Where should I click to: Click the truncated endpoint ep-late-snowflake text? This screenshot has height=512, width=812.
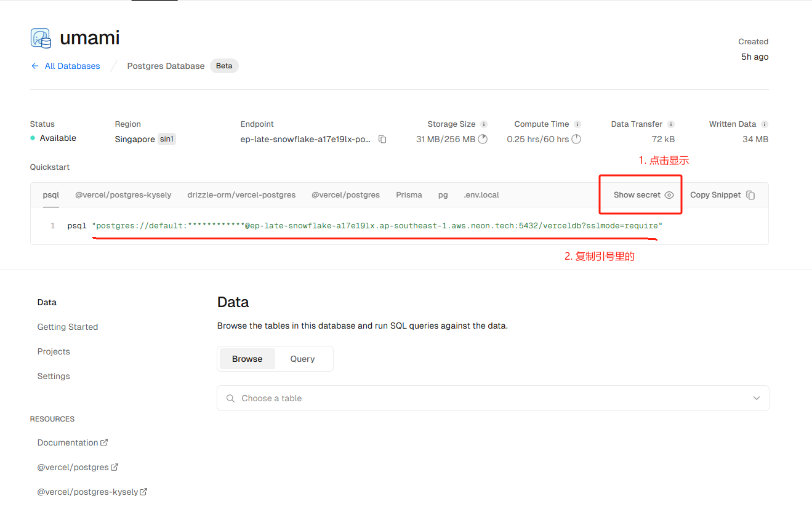tap(306, 139)
